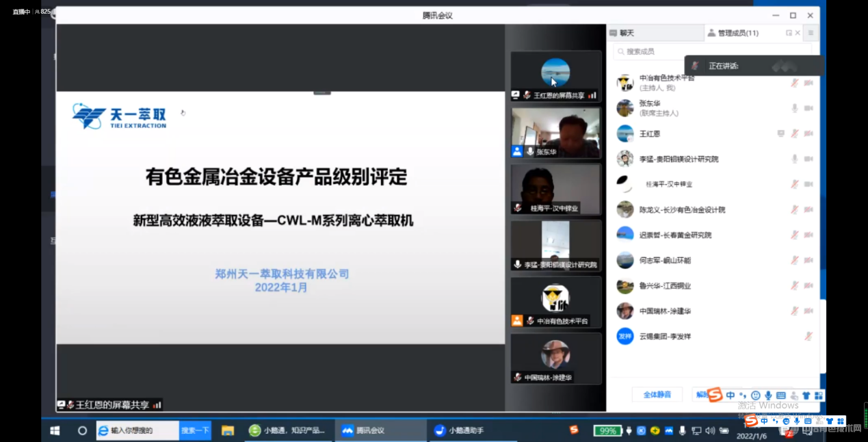Toggle microphone for 桂海平-汉中锌业 in member list
The image size is (868, 442).
794,184
